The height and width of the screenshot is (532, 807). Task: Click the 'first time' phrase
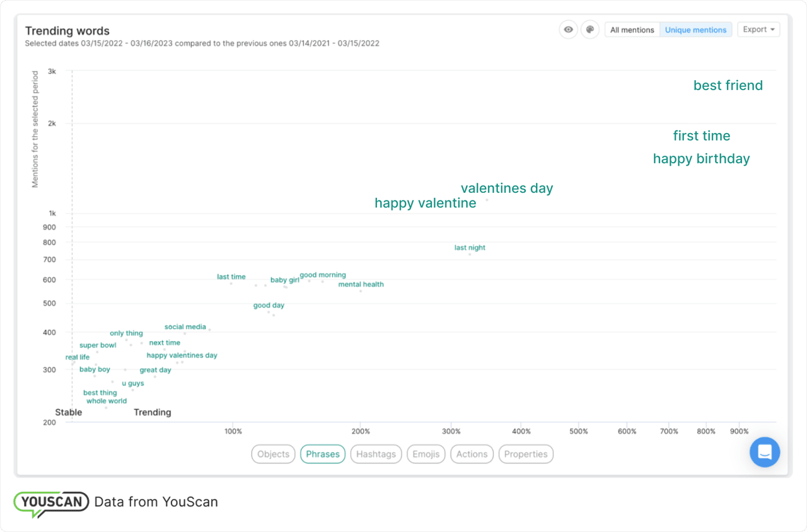701,136
